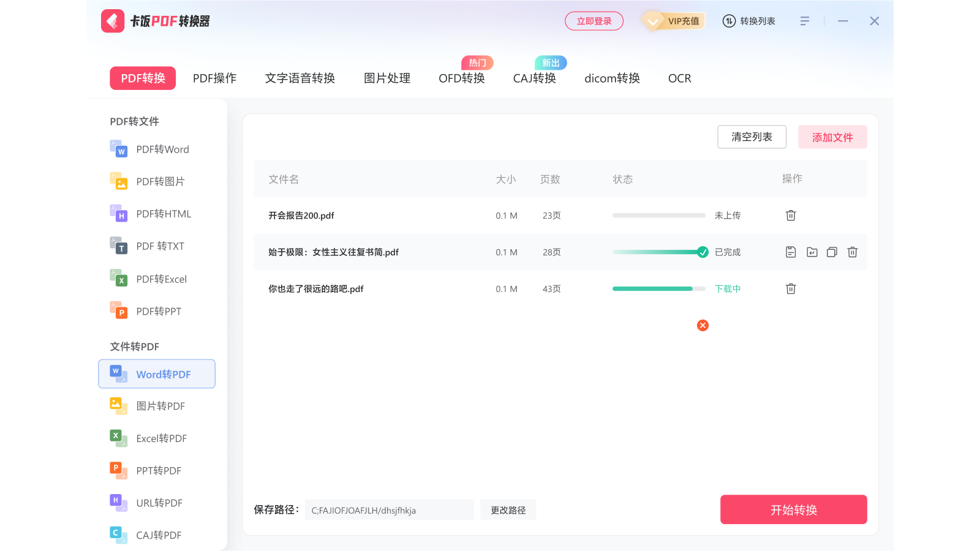The image size is (980, 551).
Task: Switch to the OCR tab
Action: tap(679, 78)
